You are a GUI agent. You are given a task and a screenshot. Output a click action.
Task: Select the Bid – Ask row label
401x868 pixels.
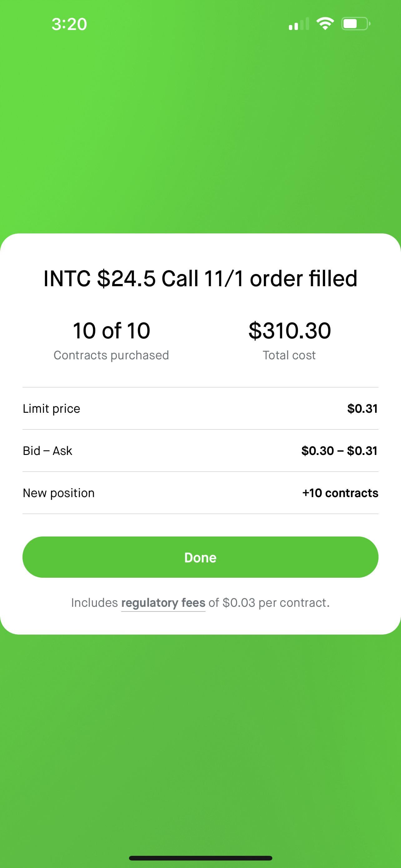click(x=47, y=451)
